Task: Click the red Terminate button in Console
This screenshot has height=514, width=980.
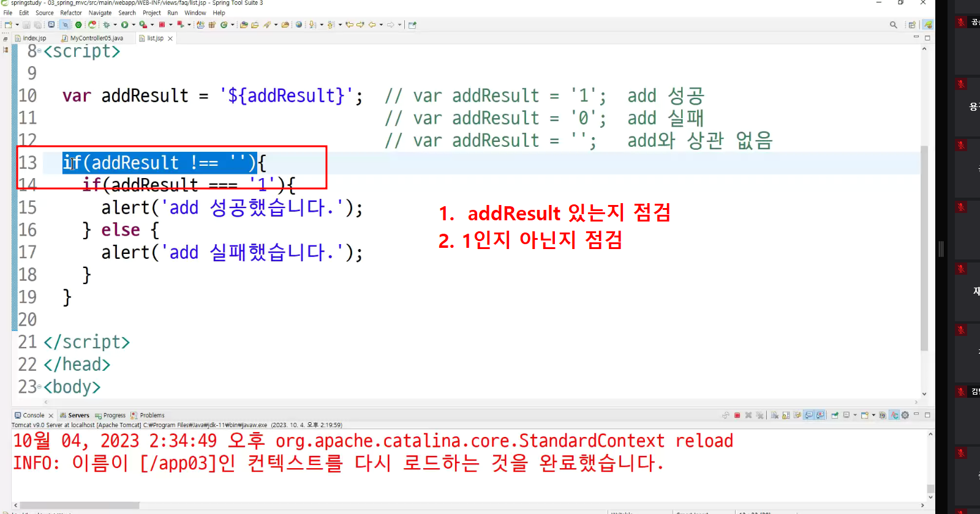Action: [x=737, y=415]
